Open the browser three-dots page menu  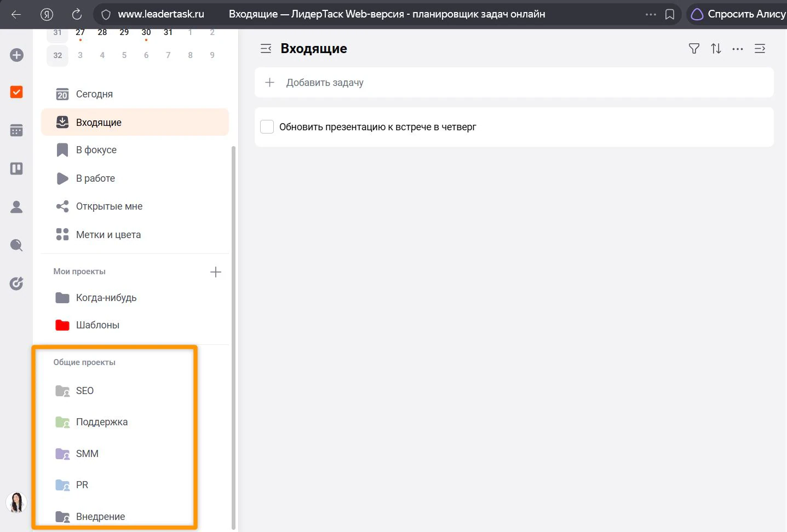tap(651, 14)
